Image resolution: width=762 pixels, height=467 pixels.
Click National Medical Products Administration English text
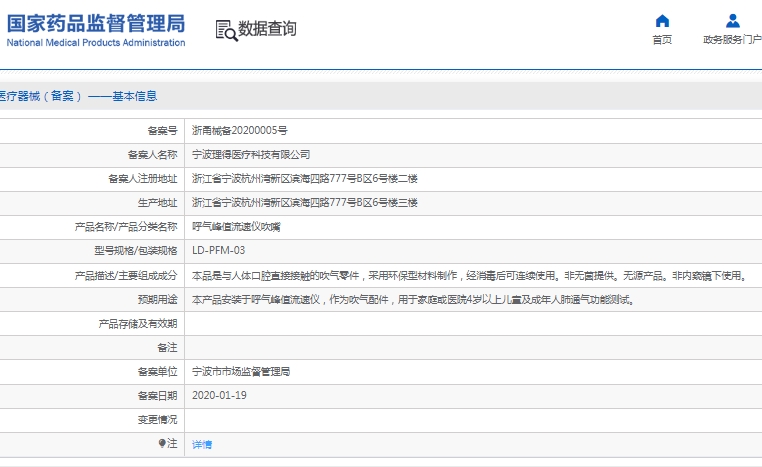(x=96, y=43)
